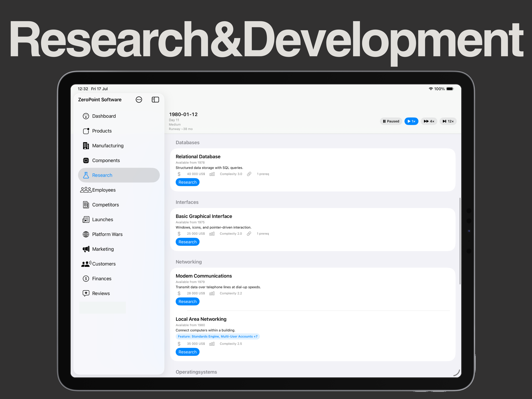Click the Interfaces section heading
Image resolution: width=532 pixels, height=399 pixels.
tap(187, 202)
